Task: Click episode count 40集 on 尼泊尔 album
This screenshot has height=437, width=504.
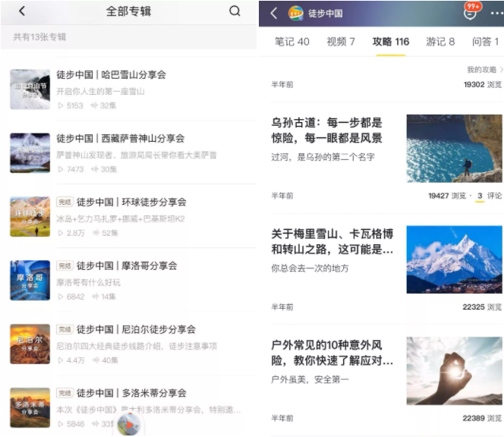Action: coord(106,360)
